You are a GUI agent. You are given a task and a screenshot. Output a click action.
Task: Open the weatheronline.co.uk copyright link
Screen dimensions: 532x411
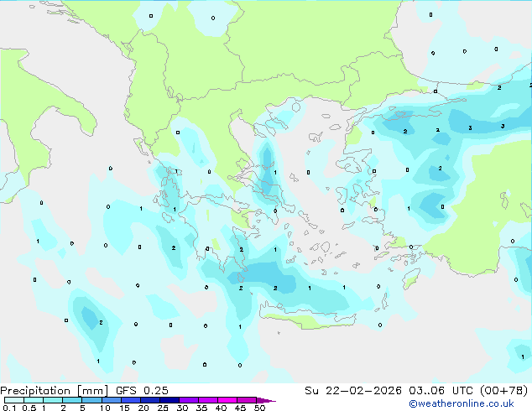tap(461, 403)
